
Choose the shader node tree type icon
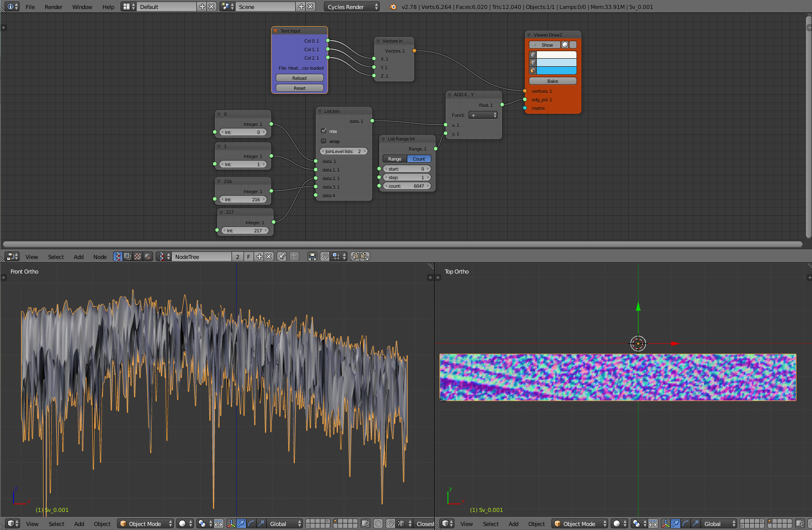pos(148,256)
